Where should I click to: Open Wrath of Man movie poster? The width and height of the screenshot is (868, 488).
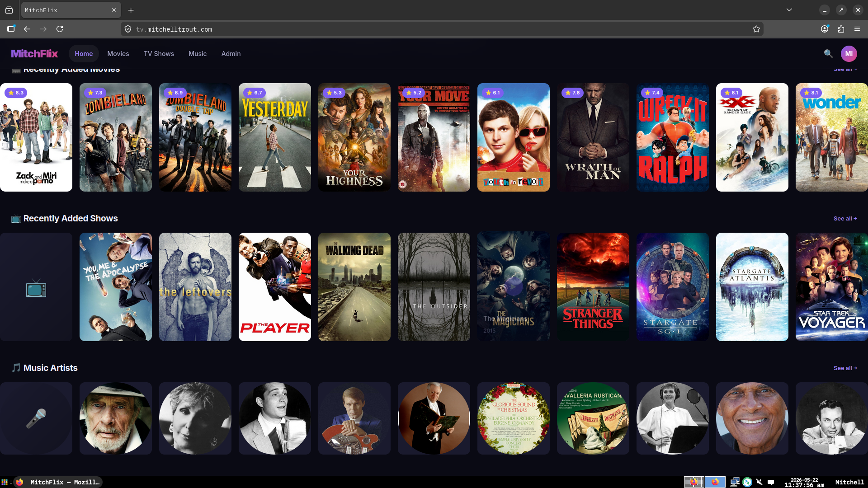pyautogui.click(x=593, y=137)
